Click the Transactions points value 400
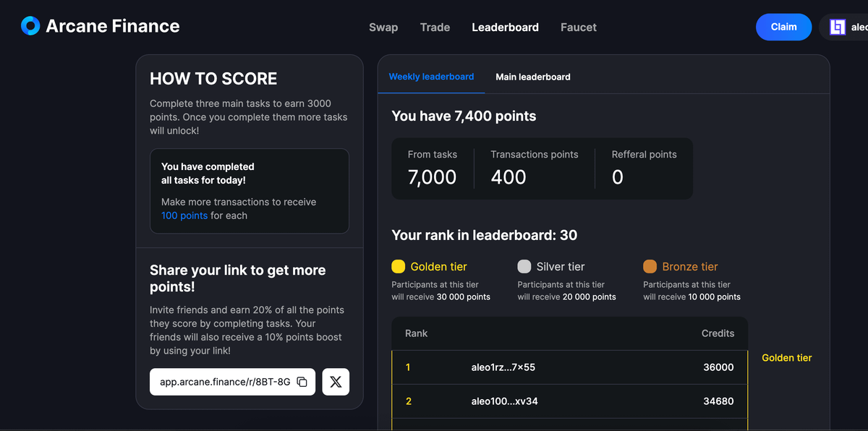This screenshot has width=868, height=431. (509, 177)
